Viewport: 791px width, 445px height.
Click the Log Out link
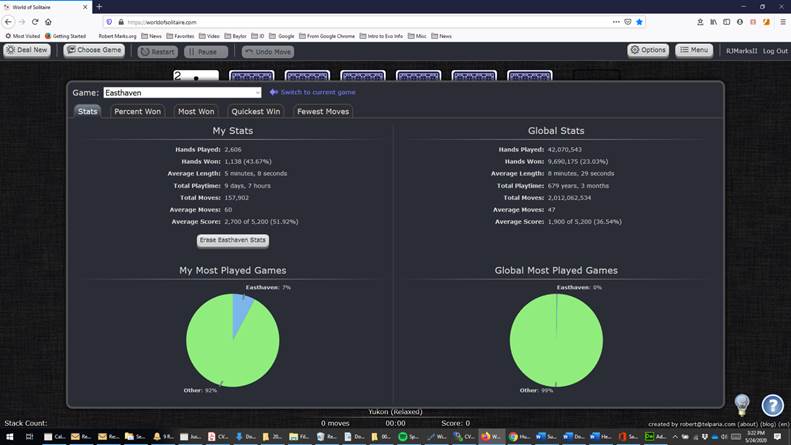(775, 51)
